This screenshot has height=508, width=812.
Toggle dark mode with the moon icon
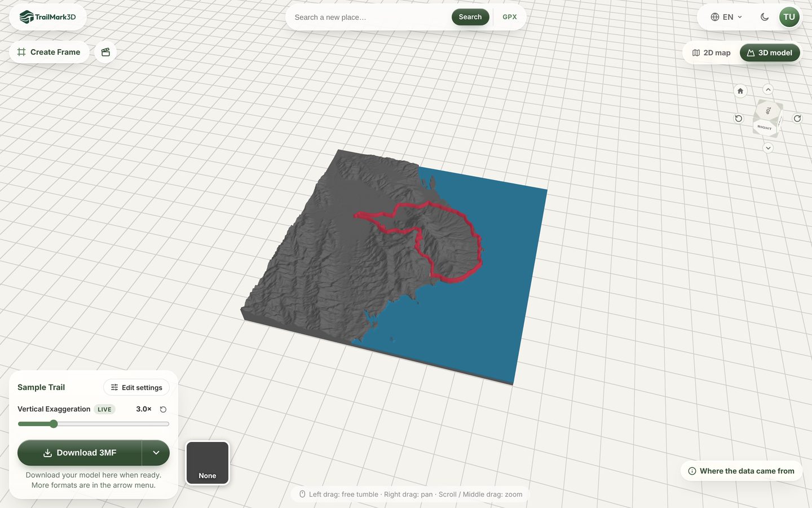(x=765, y=17)
